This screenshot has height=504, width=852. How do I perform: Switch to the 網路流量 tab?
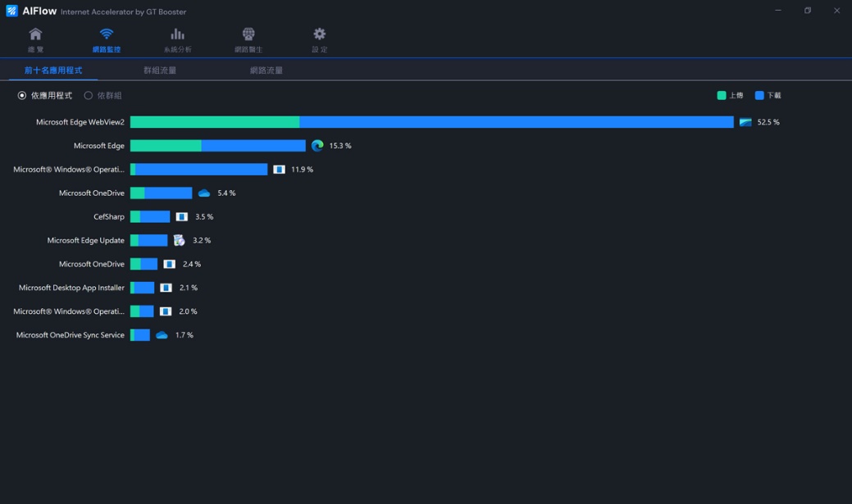click(x=267, y=70)
